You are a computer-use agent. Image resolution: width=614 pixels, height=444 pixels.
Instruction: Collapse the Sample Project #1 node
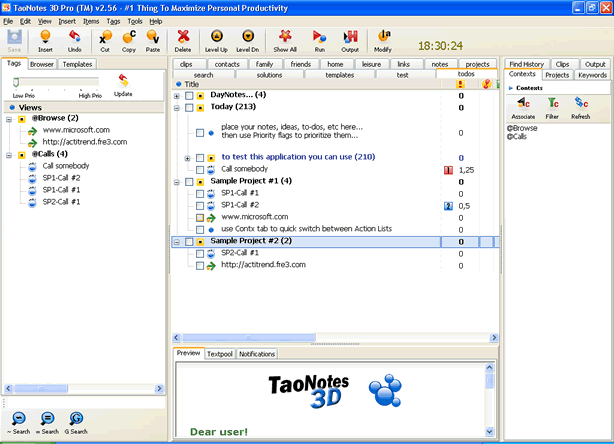point(177,182)
